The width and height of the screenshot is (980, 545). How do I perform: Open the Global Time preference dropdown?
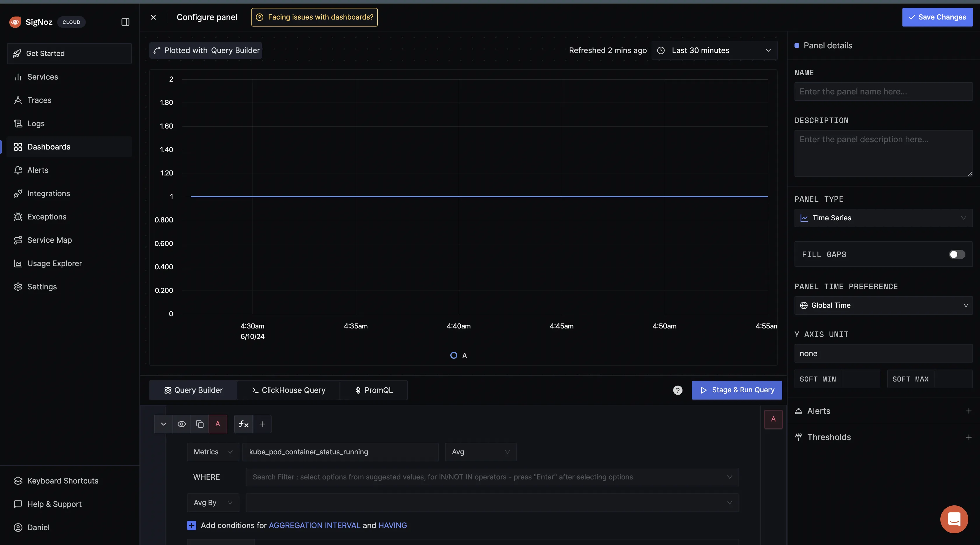coord(883,305)
